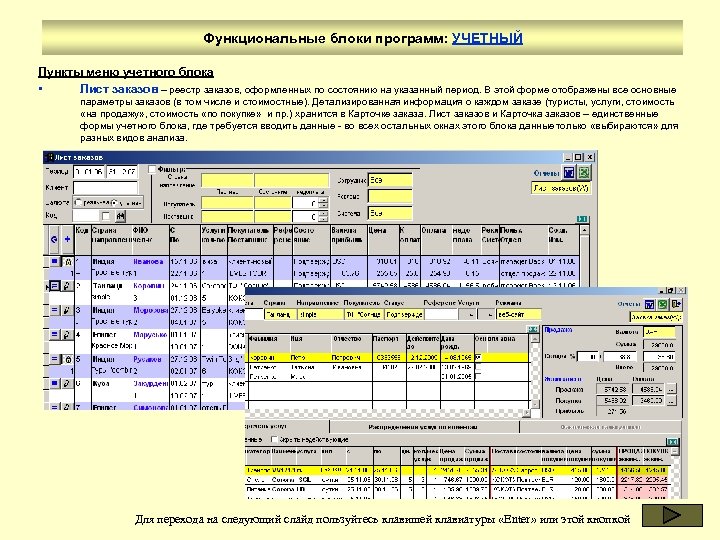The height and width of the screenshot is (540, 720).
Task: Click the Иванова client name in the orders list
Action: pyautogui.click(x=148, y=261)
